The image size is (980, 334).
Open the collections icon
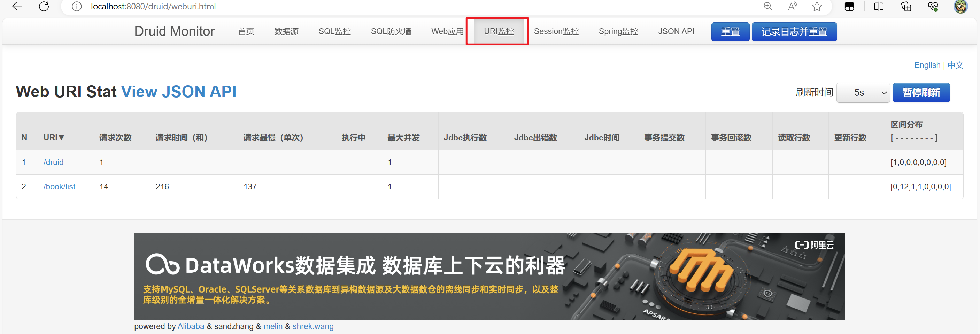click(x=906, y=7)
